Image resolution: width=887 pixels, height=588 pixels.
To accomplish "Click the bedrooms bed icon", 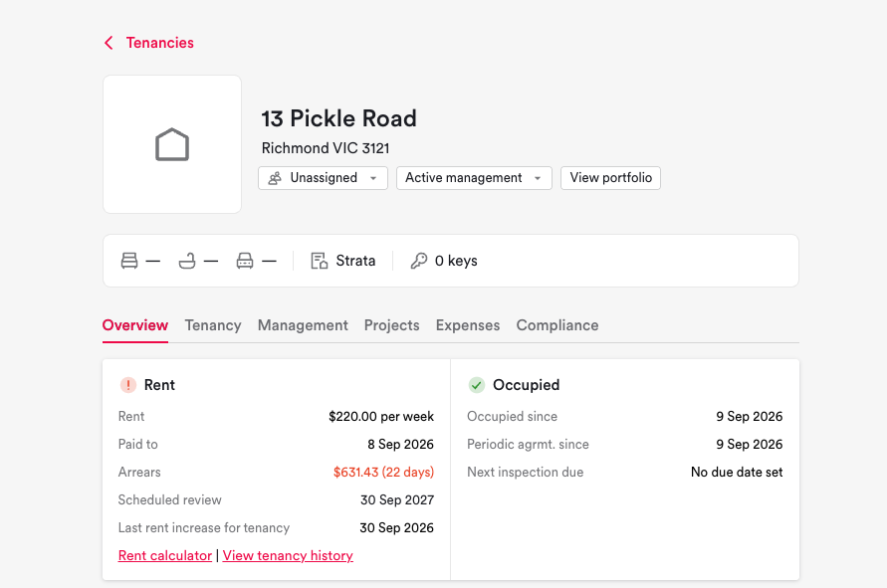I will (x=129, y=261).
